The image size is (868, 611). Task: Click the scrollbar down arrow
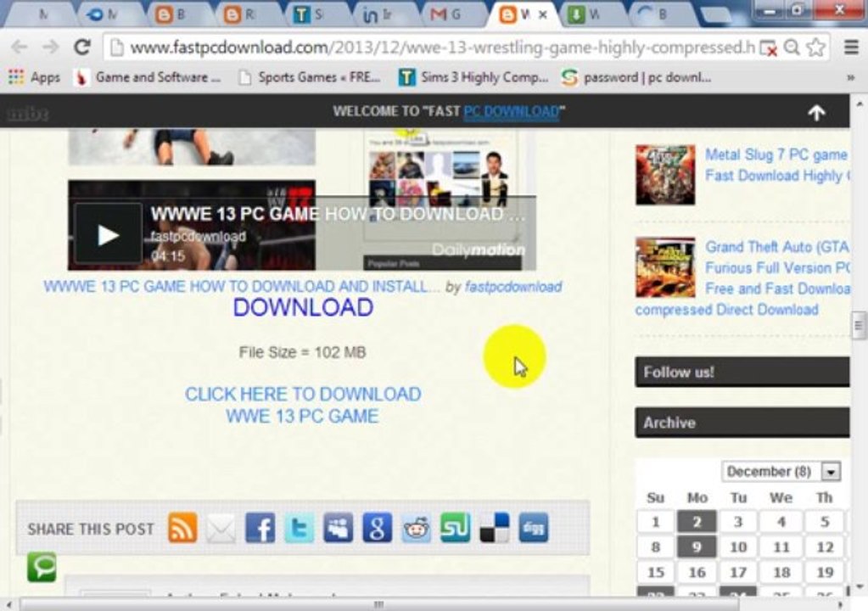860,586
